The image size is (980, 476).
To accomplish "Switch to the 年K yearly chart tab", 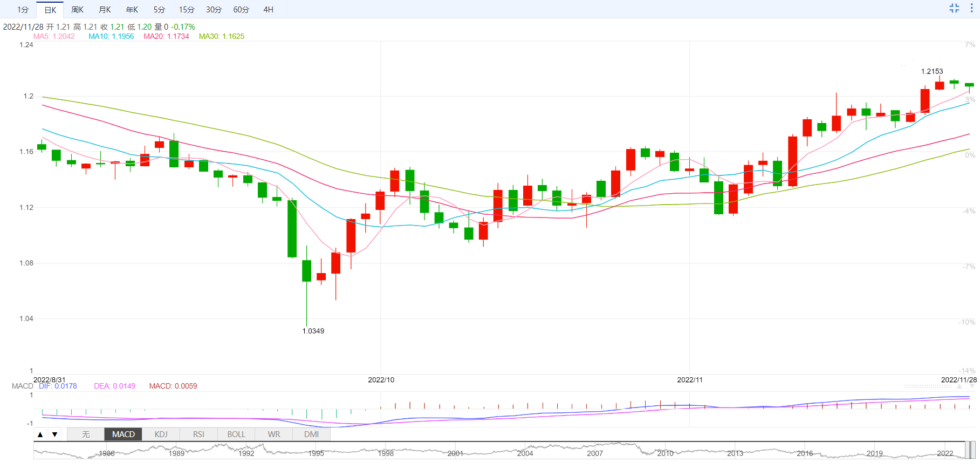I will [132, 10].
